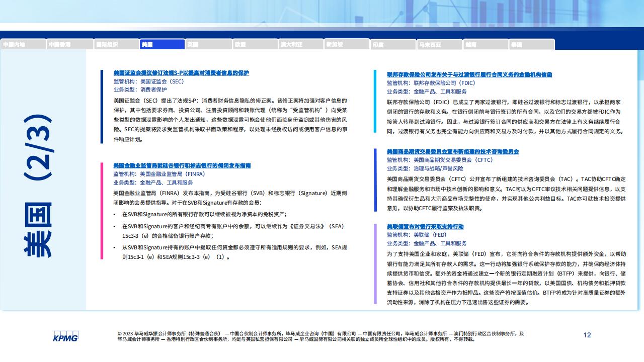Image resolution: width=644 pixels, height=362 pixels.
Task: Switch to the 中国香港 tab
Action: tap(70, 44)
